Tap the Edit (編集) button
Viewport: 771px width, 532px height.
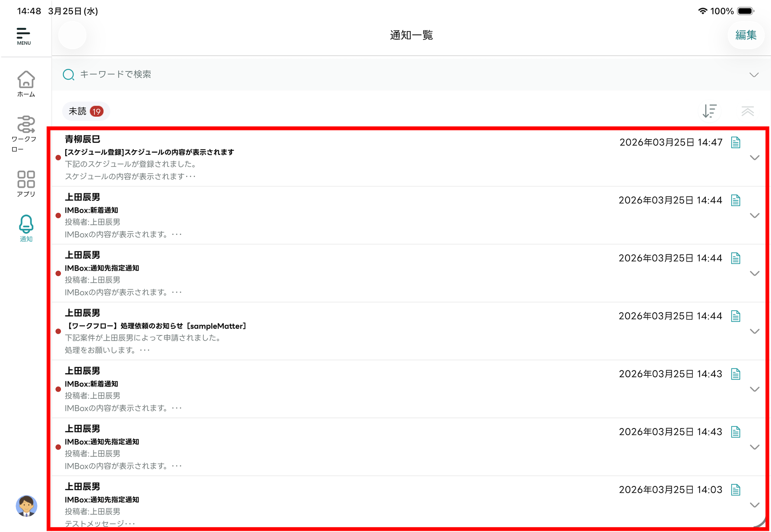pyautogui.click(x=746, y=35)
